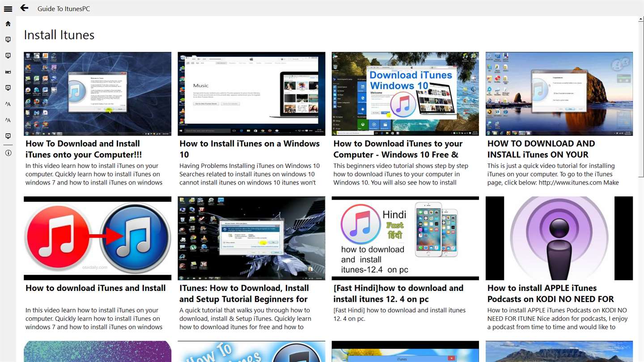The width and height of the screenshot is (644, 362).
Task: Click the 'How to install APPLE iTunes Podcasts on KODI NO NEED FOR ITUNE Nice addon' description
Action: point(558,319)
